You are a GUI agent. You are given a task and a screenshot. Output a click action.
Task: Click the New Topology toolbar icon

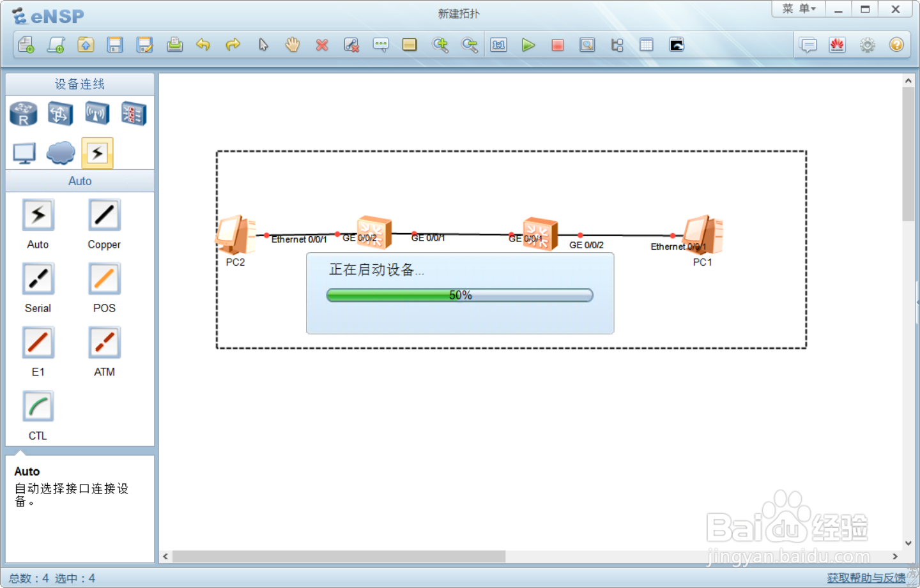[26, 45]
